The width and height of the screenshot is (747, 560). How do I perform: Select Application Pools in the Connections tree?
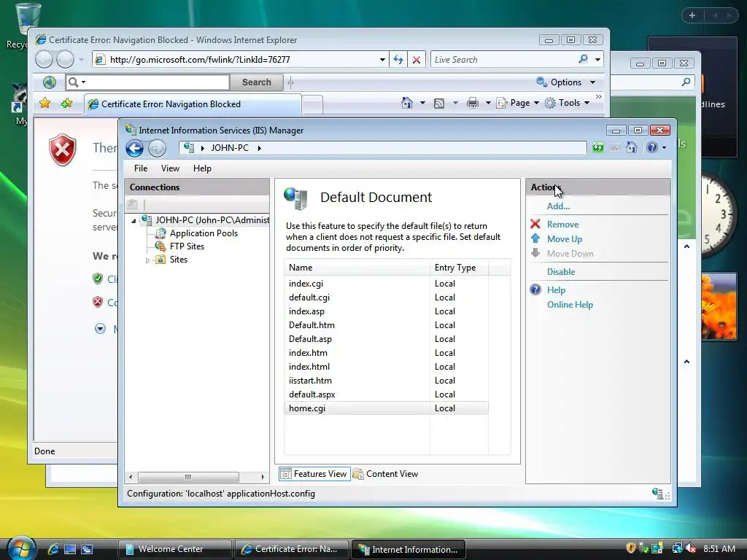(204, 233)
